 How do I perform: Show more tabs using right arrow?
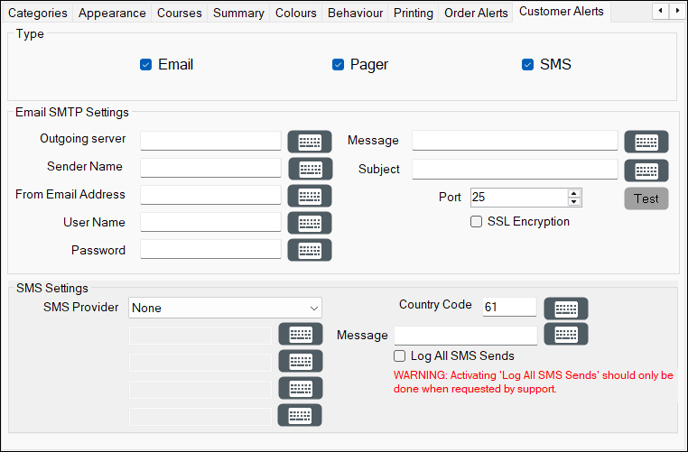pos(677,11)
